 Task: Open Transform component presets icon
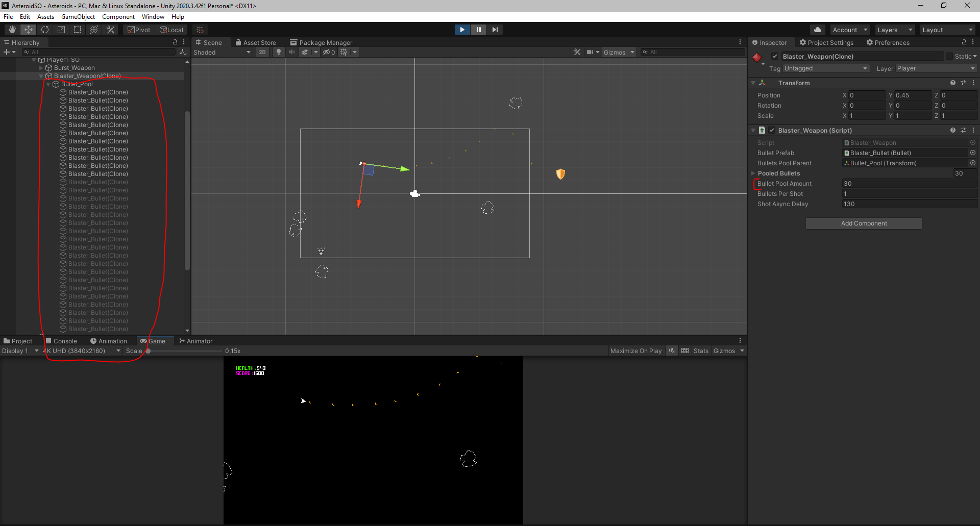(x=963, y=83)
